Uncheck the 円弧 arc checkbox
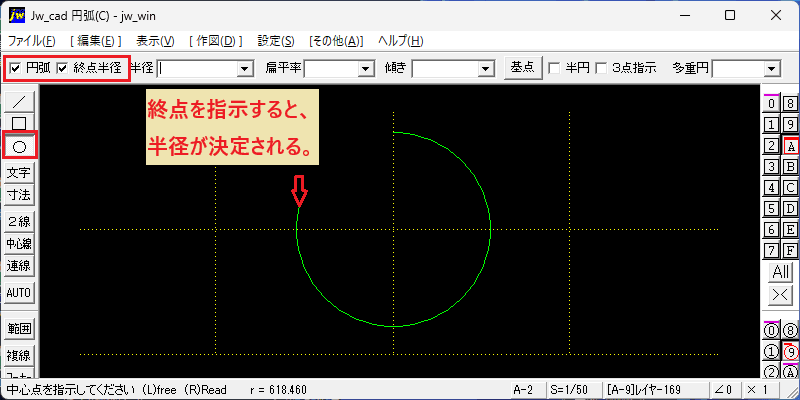The image size is (800, 400). click(15, 68)
